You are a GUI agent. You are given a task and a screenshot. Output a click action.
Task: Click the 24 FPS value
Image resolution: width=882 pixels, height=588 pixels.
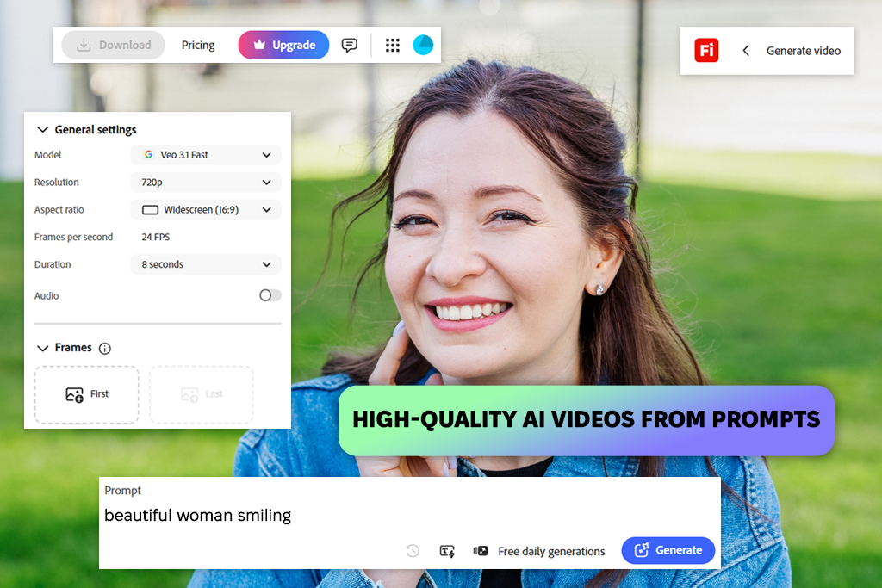click(x=156, y=238)
